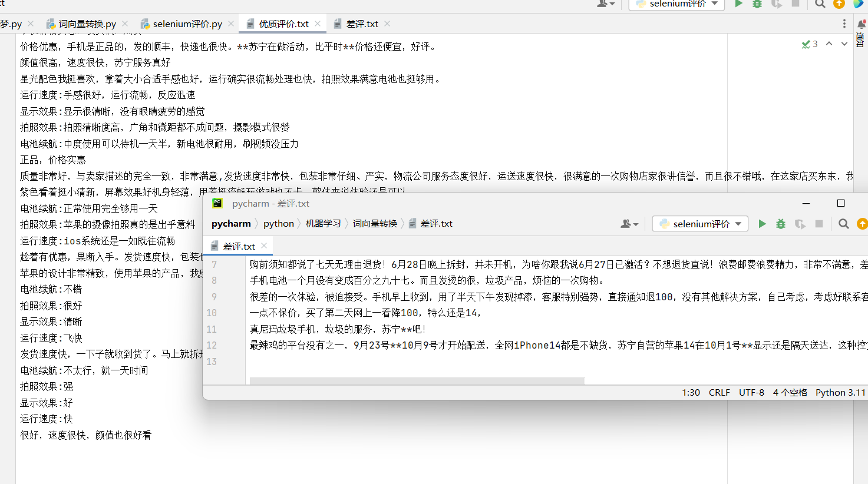Go to previous highlighted problem arrow

(829, 44)
